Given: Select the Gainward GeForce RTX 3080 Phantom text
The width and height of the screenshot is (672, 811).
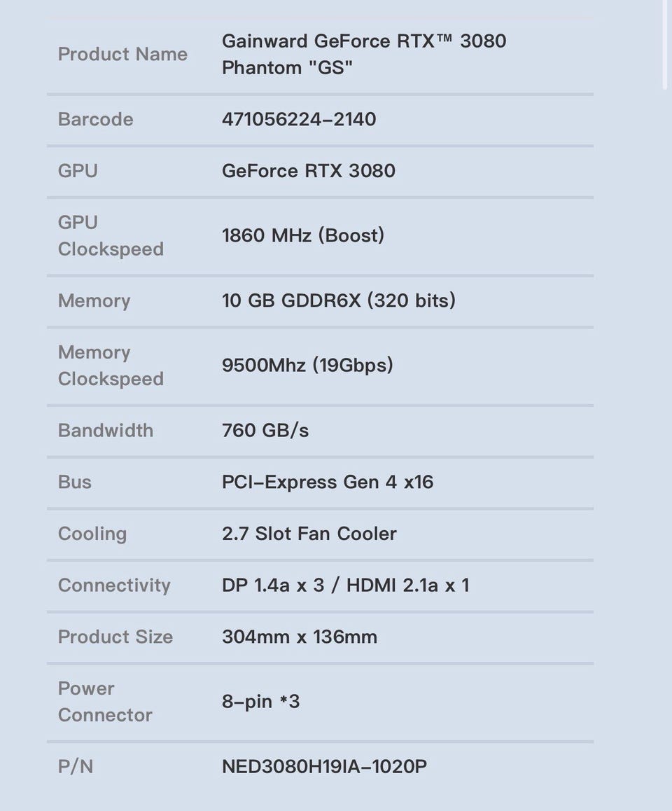Looking at the screenshot, I should click(363, 54).
